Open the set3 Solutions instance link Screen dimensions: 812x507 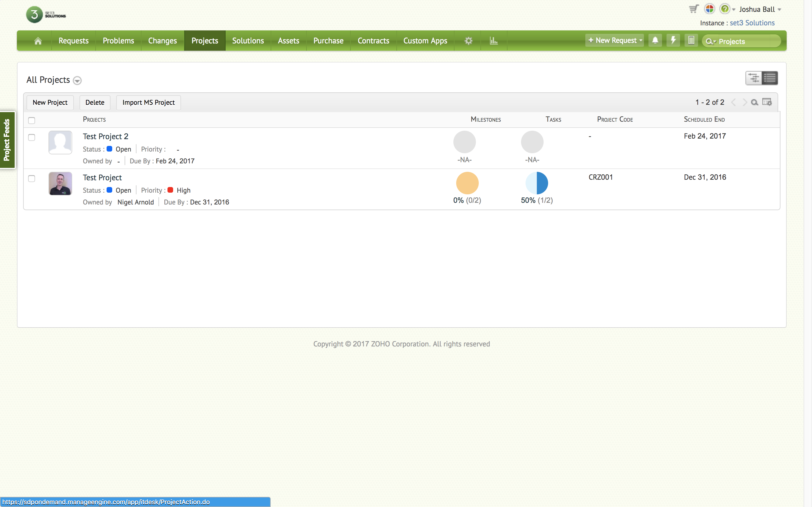pyautogui.click(x=752, y=23)
